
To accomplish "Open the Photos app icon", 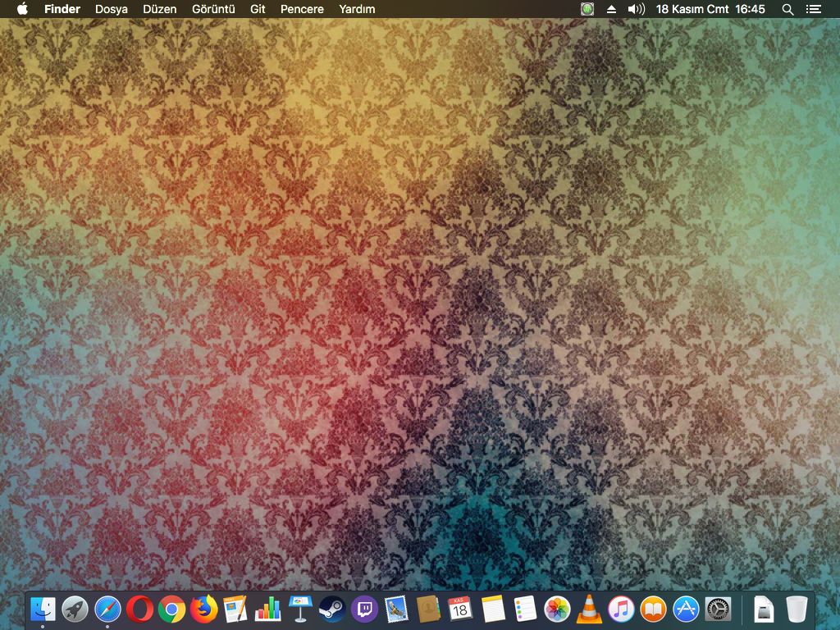I will 557,609.
